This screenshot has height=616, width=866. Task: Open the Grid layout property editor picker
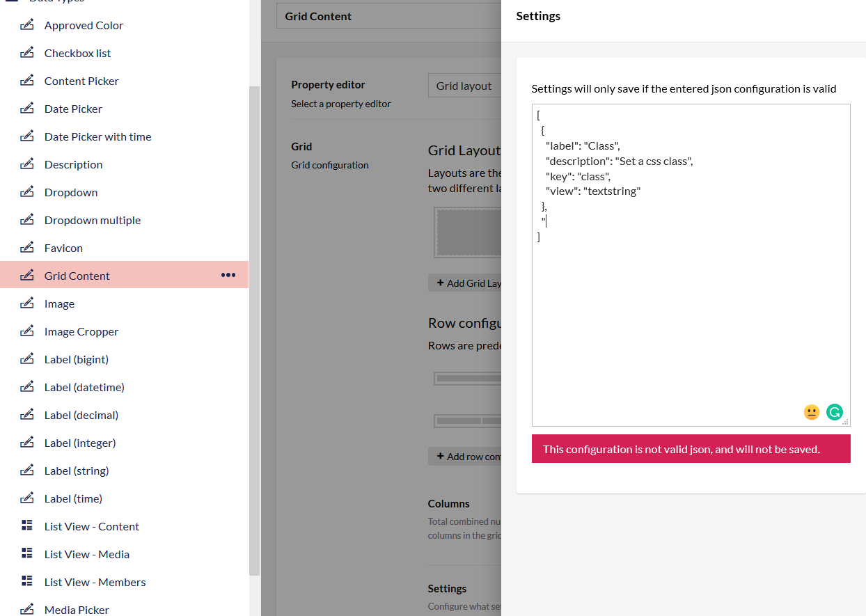point(464,85)
